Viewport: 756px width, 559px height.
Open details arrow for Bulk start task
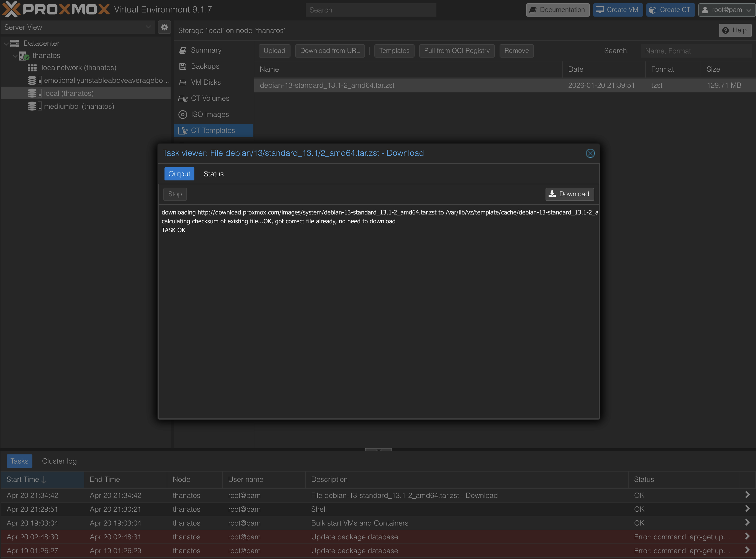click(747, 522)
